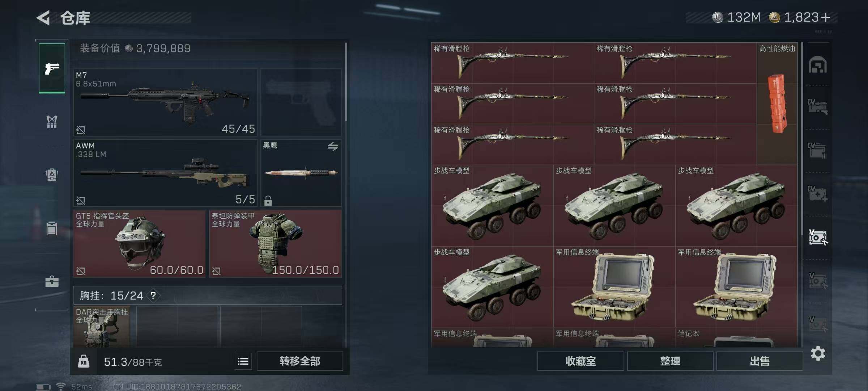Image resolution: width=868 pixels, height=391 pixels.
Task: Select the highlighted V collectibles storage box
Action: 818,237
